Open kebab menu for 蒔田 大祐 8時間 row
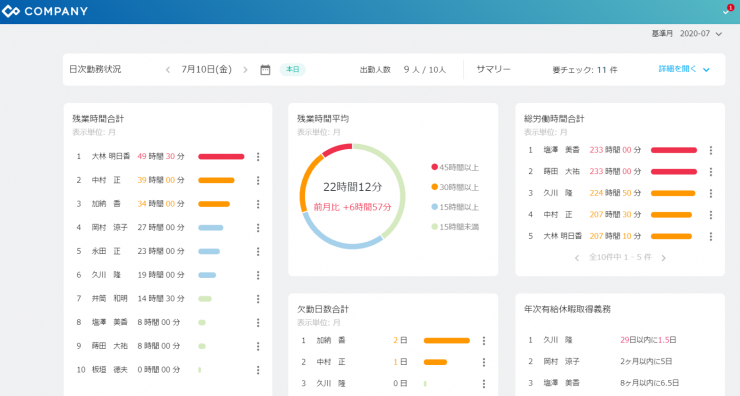Screen dimensions: 740x396 [258, 346]
